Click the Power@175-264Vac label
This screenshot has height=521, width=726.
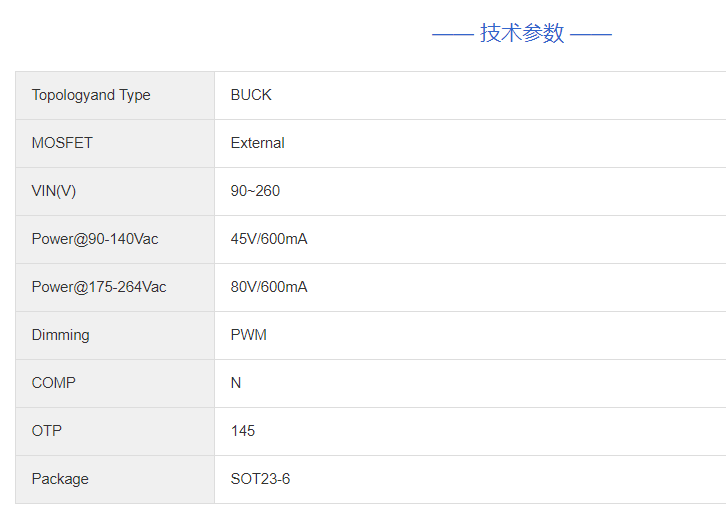coord(99,287)
